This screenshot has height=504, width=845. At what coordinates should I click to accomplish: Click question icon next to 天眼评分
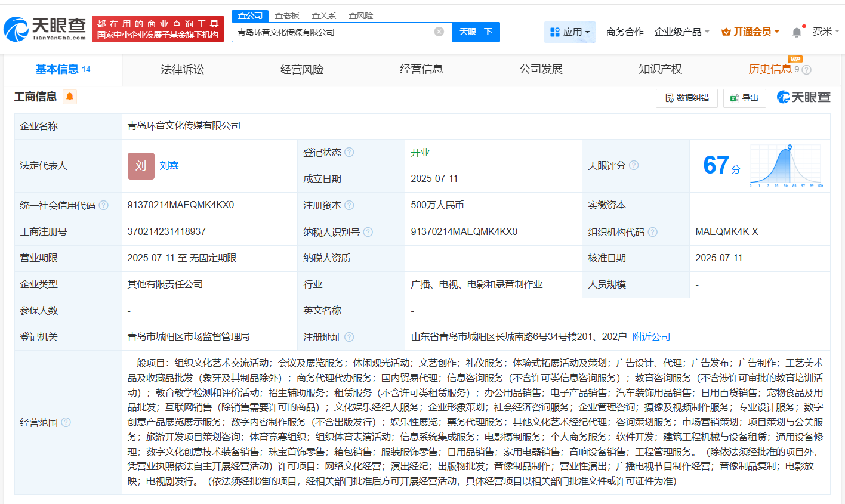click(634, 165)
